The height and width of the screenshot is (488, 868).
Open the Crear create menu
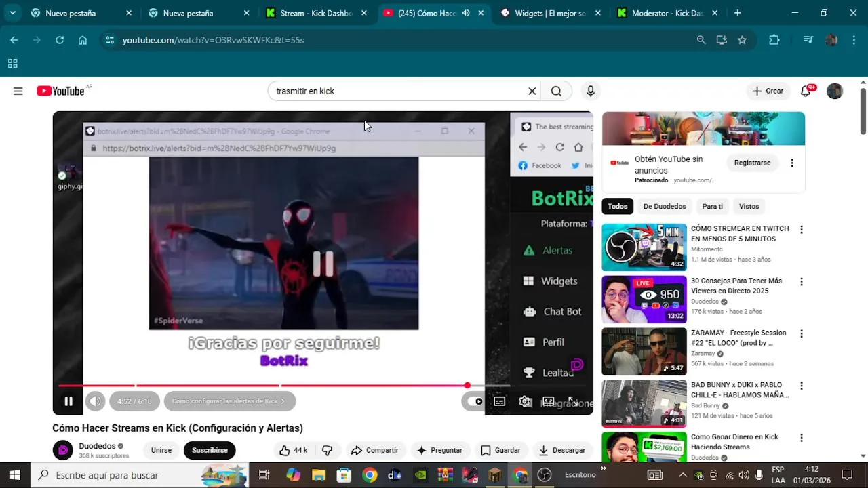(768, 91)
